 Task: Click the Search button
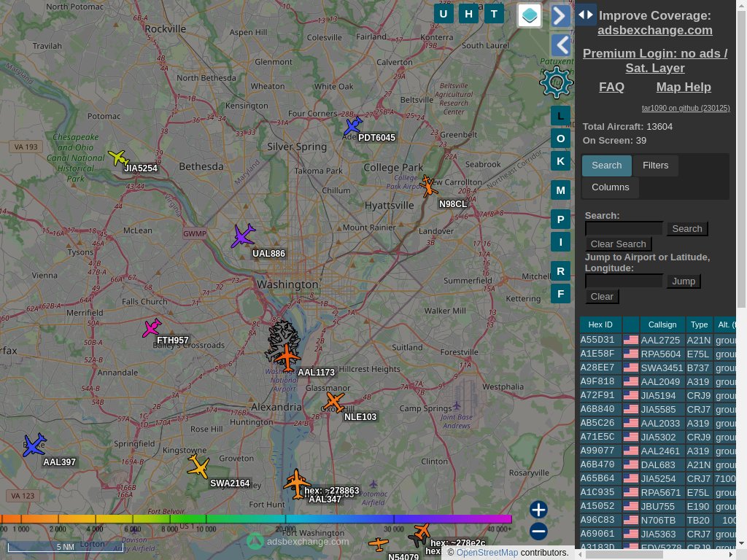pyautogui.click(x=687, y=228)
